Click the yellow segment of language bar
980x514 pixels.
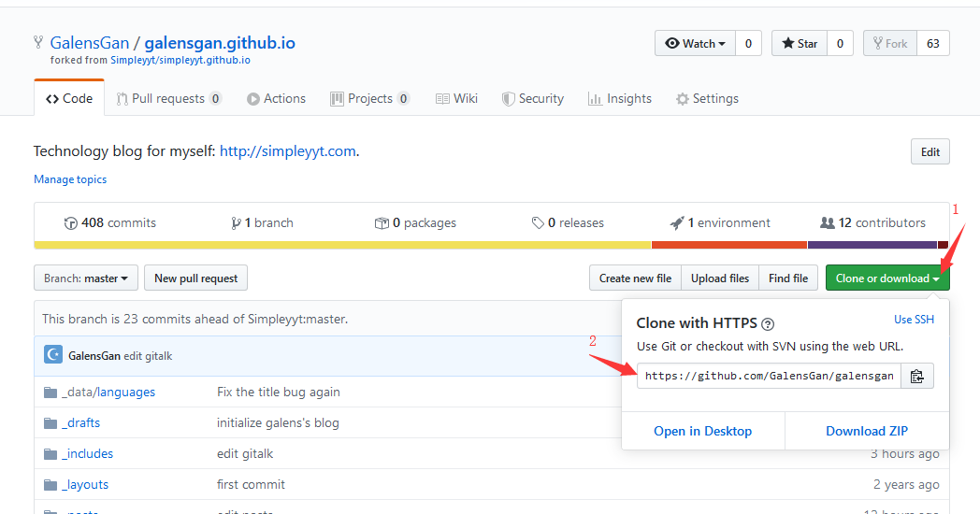pos(342,245)
